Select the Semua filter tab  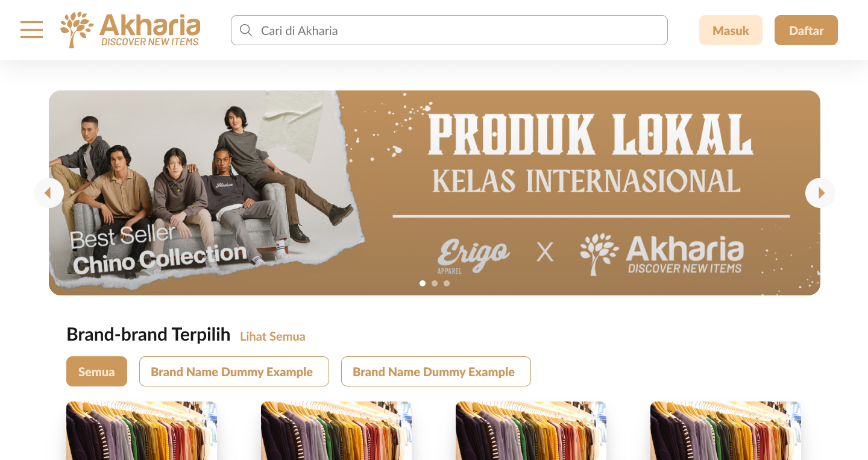96,371
